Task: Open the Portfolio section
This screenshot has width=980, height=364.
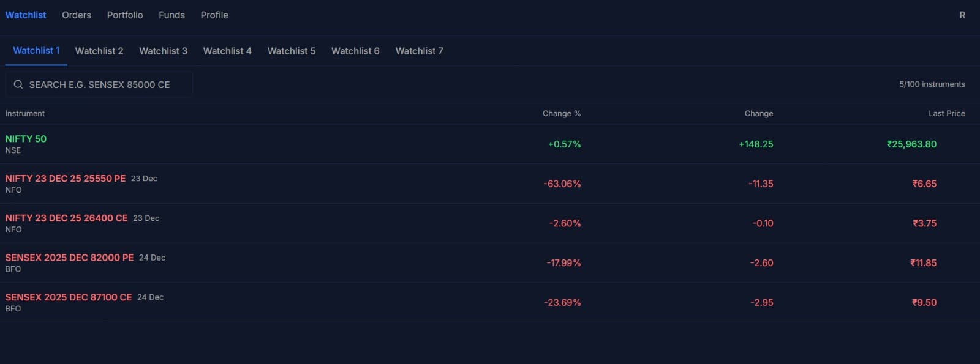Action: pyautogui.click(x=124, y=15)
